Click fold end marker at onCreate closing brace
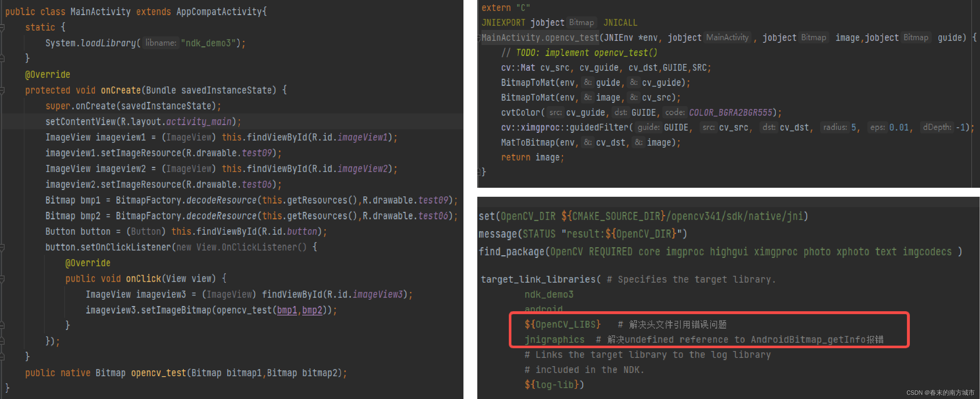 point(2,357)
